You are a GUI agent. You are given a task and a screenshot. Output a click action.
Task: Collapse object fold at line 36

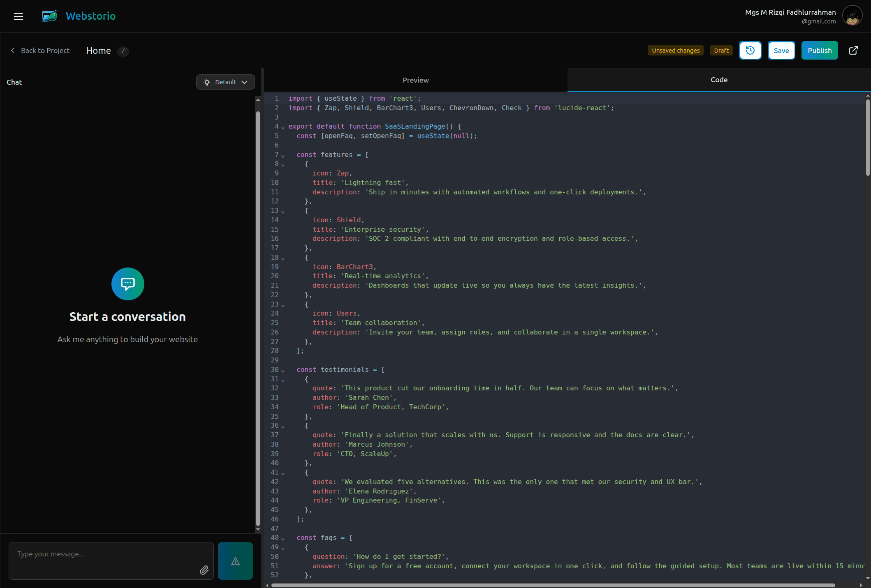283,427
